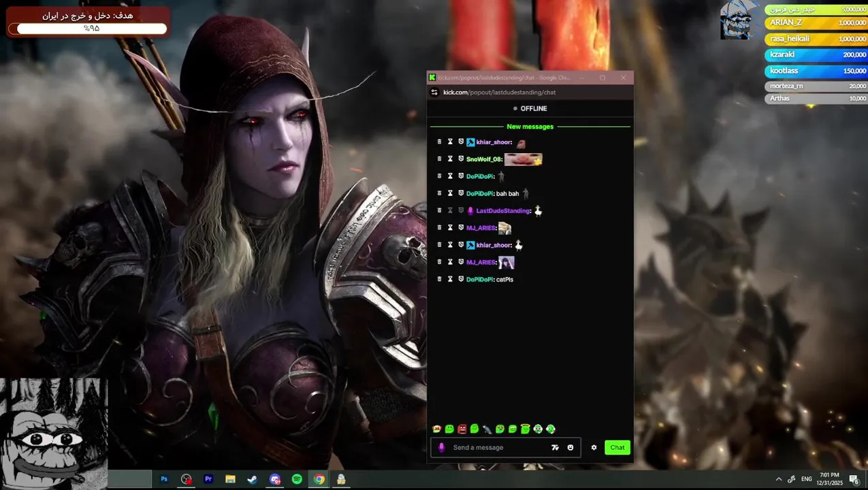Open the emoji picker smiley icon
Image resolution: width=868 pixels, height=490 pixels.
pos(570,447)
